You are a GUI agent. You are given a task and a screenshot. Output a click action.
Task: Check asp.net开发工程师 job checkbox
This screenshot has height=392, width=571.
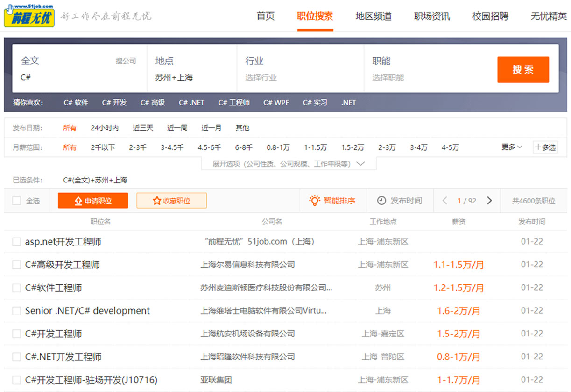point(17,242)
